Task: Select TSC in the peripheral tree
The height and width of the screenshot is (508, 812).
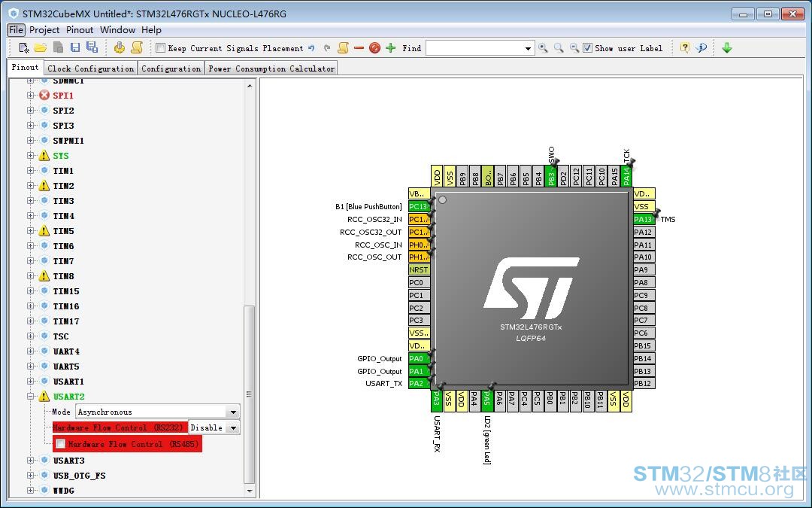Action: [x=61, y=336]
